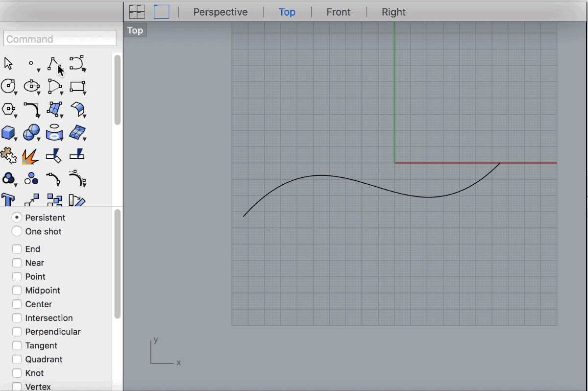The width and height of the screenshot is (588, 391).
Task: Click into the Command input field
Action: tap(60, 39)
